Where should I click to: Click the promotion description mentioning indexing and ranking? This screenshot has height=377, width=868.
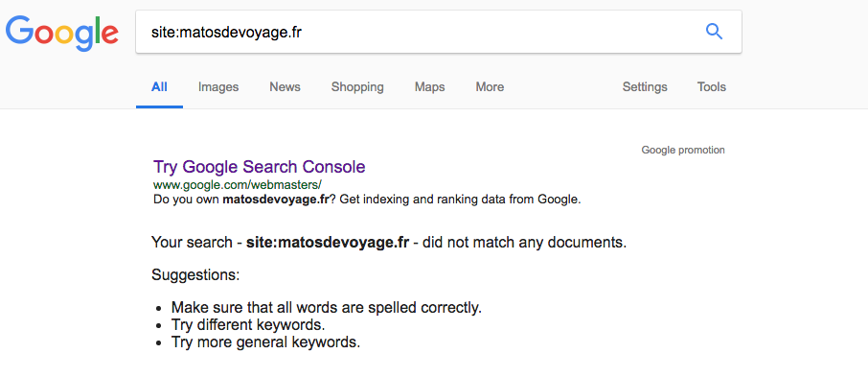click(367, 200)
